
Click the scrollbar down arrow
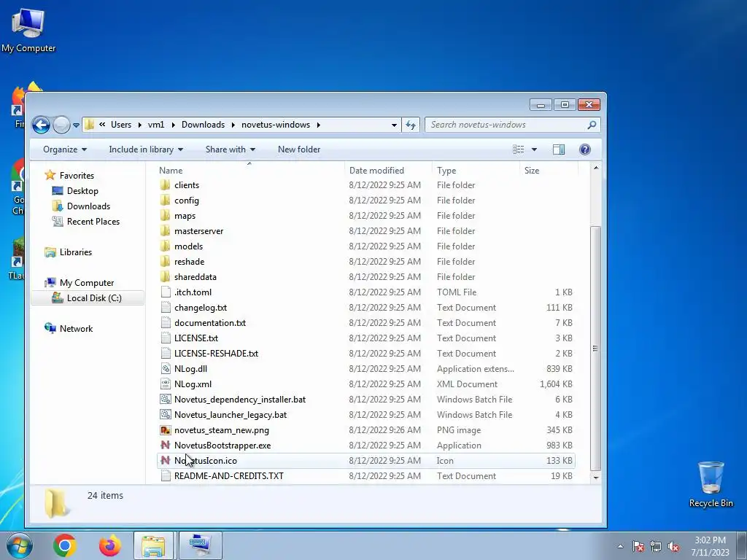point(595,477)
